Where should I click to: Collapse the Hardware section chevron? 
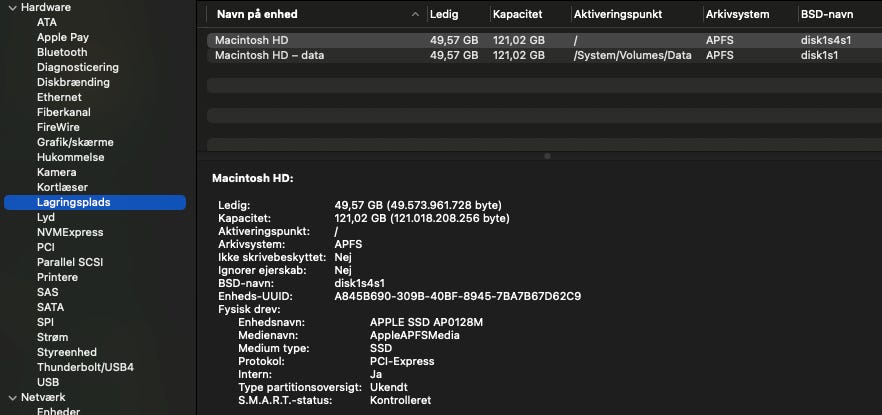[x=12, y=8]
